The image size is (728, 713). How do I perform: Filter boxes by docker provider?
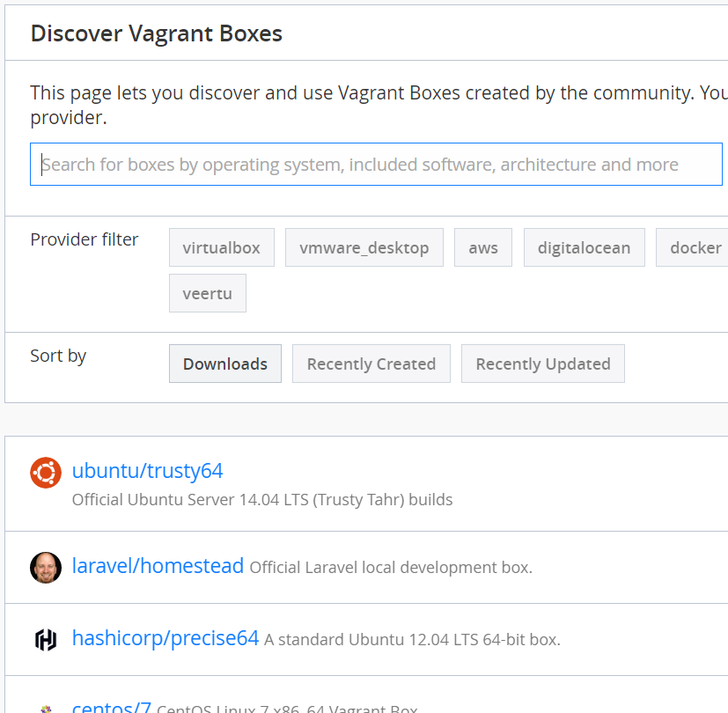click(695, 248)
